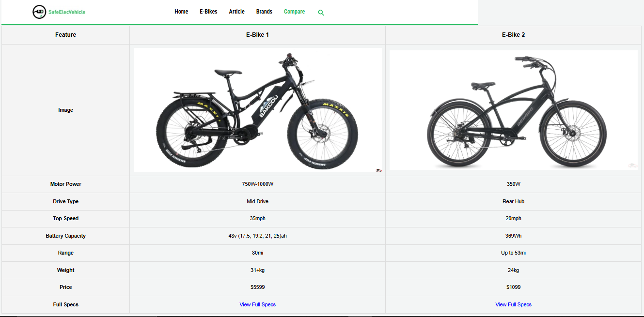The height and width of the screenshot is (317, 644).
Task: Select the Up to 53mi range value
Action: pos(513,253)
